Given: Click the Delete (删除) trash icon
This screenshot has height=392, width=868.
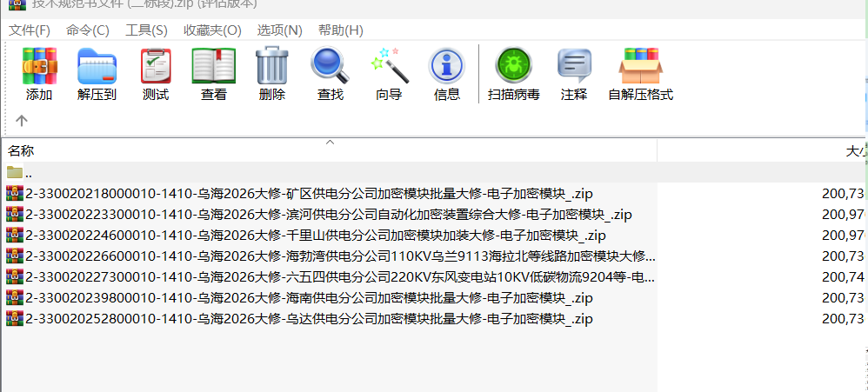Looking at the screenshot, I should pos(271,75).
